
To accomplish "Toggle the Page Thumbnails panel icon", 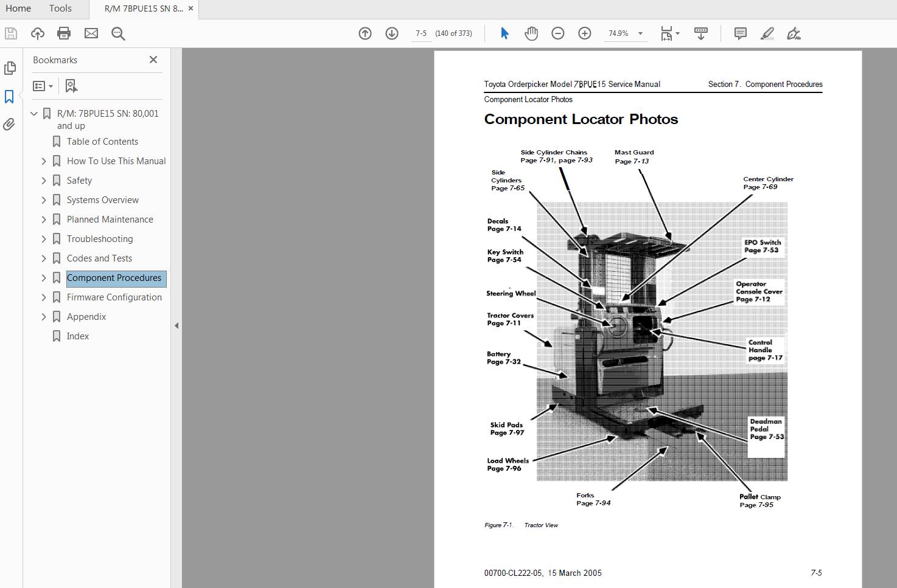I will [x=9, y=68].
